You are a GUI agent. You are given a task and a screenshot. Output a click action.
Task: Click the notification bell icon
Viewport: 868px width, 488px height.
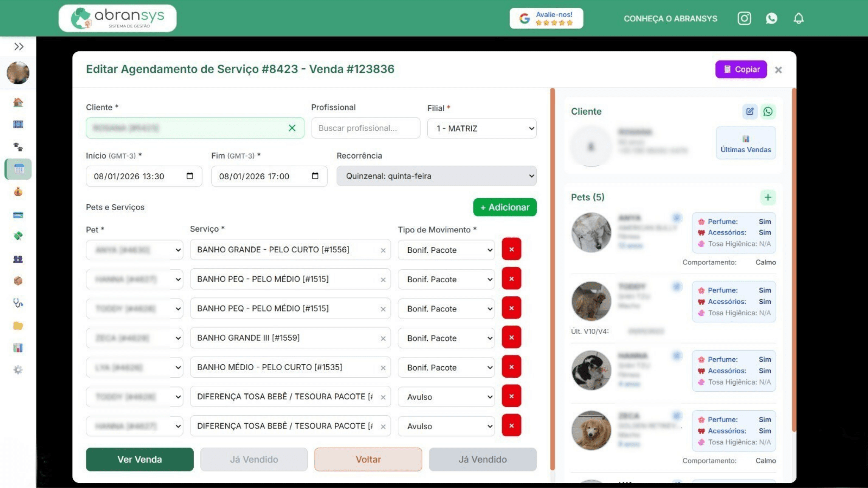point(798,19)
